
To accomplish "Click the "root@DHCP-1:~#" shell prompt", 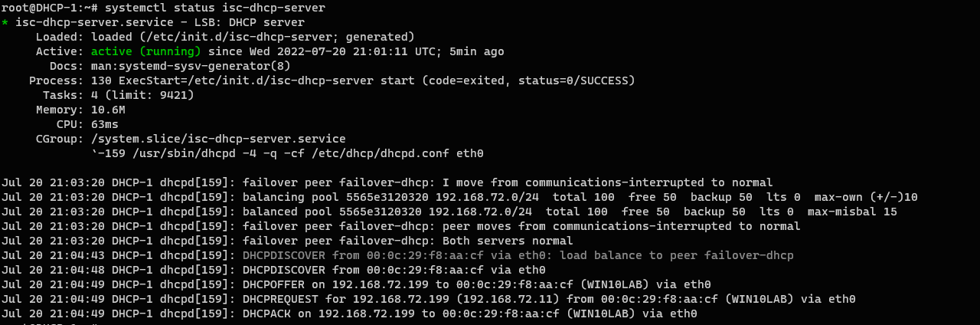I will pos(49,8).
